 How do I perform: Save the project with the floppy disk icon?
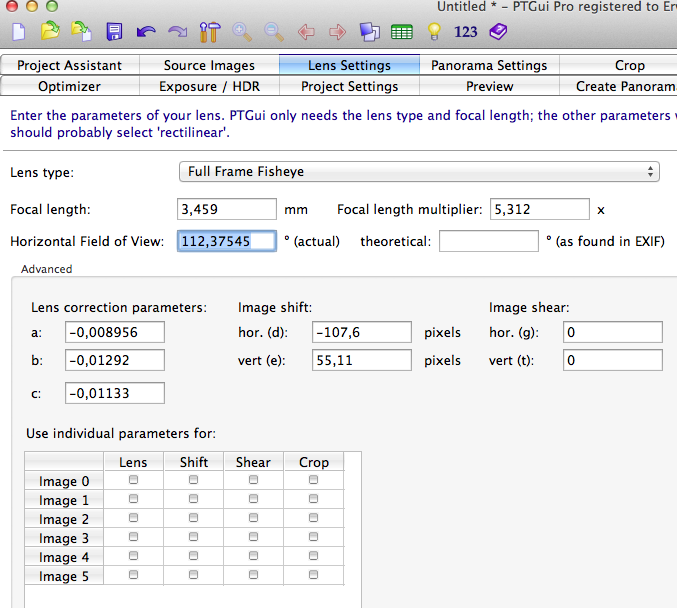114,32
